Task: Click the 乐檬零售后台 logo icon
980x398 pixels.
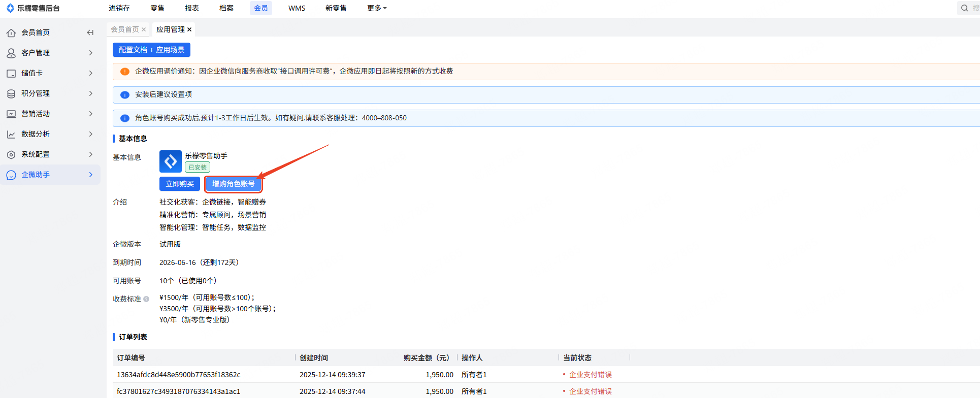Action: [10, 8]
